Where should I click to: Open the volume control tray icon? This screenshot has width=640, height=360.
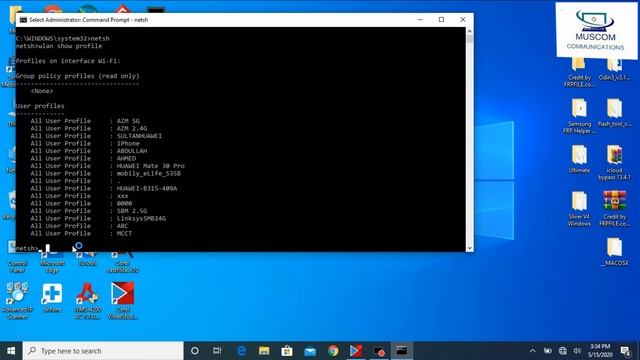pyautogui.click(x=577, y=351)
